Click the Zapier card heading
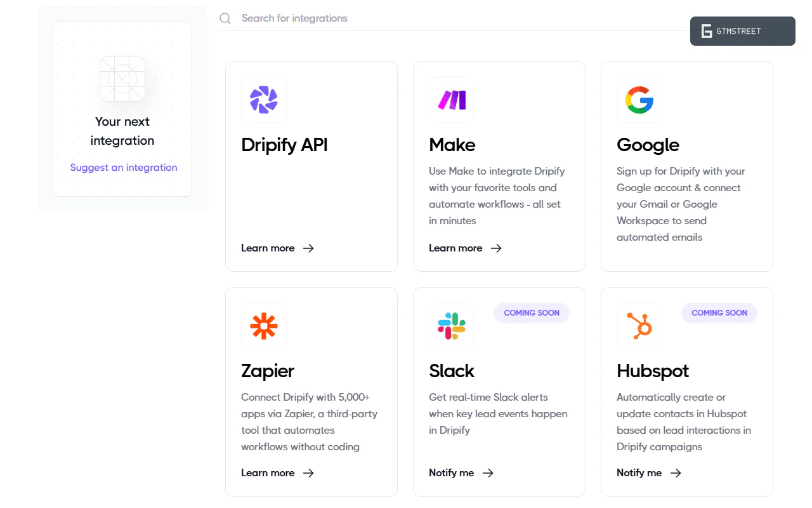 pyautogui.click(x=268, y=371)
